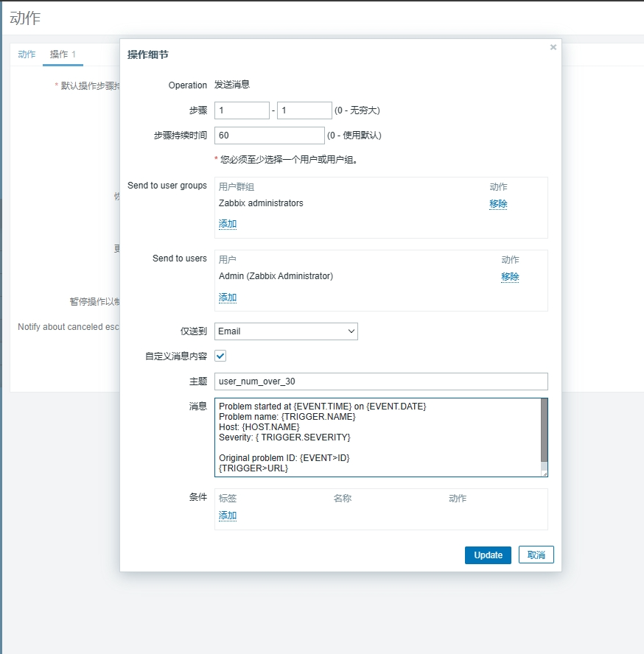
Task: Remove Admin user via 移除 link
Action: [x=510, y=277]
